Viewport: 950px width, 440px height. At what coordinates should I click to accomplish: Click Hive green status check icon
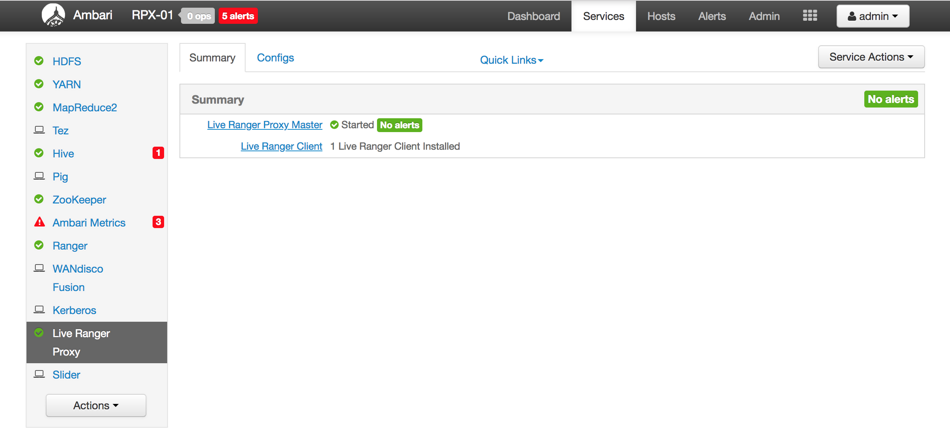(x=39, y=153)
